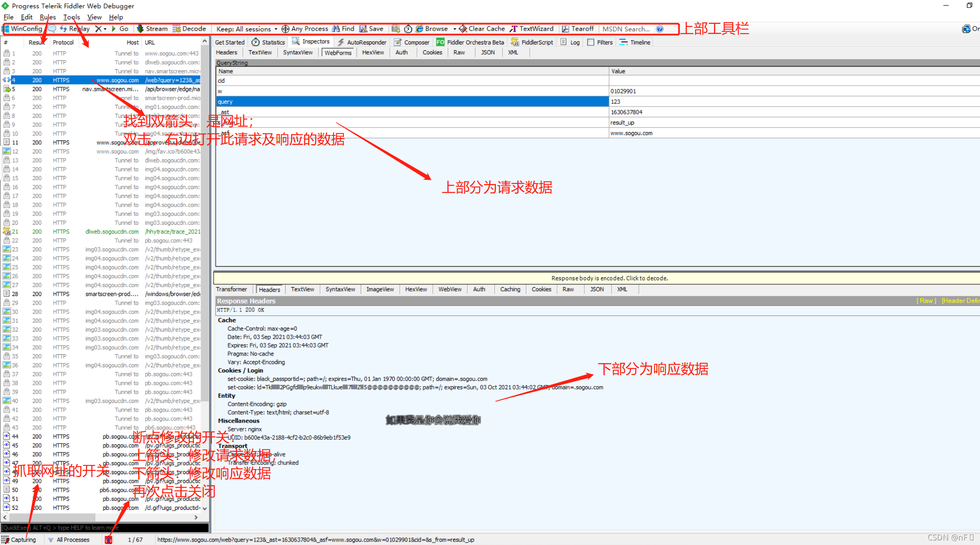Screen dimensions: 980x545
Task: Open the View menu
Action: pos(94,17)
